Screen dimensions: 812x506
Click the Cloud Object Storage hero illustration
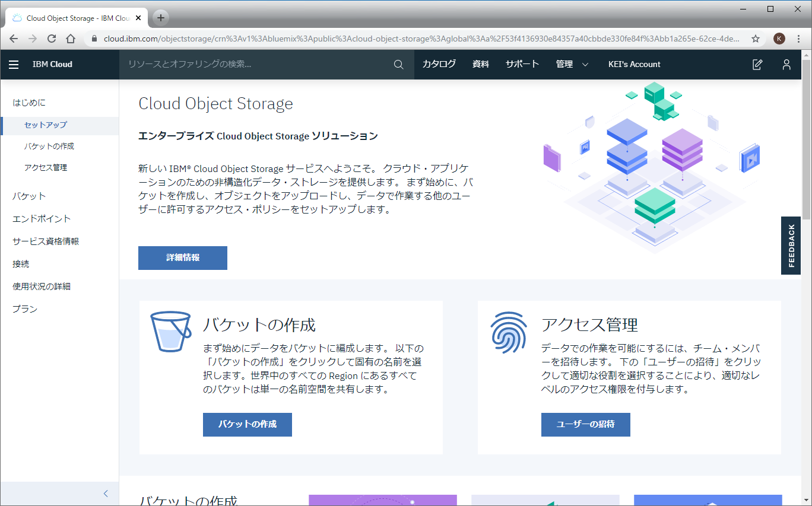point(654,168)
